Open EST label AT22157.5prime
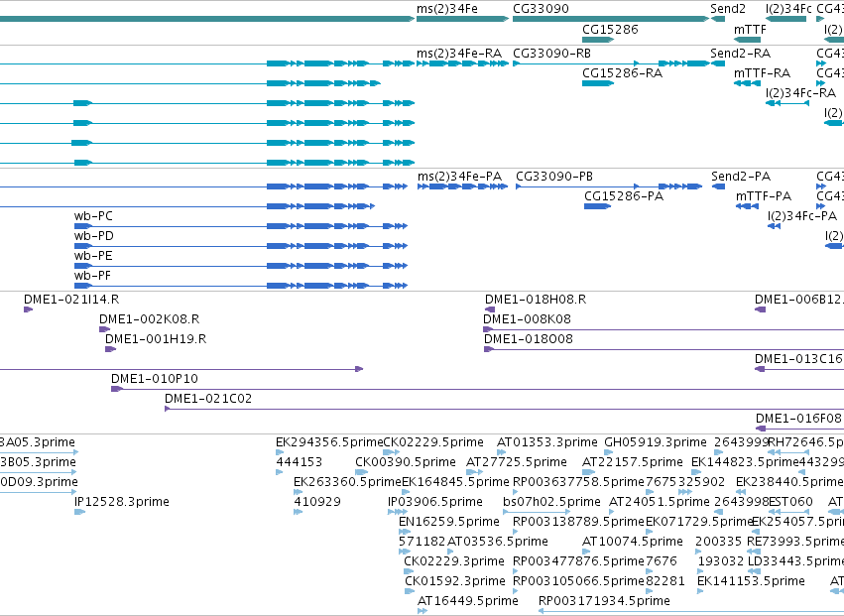Viewport: 844px width, 616px height. click(633, 463)
